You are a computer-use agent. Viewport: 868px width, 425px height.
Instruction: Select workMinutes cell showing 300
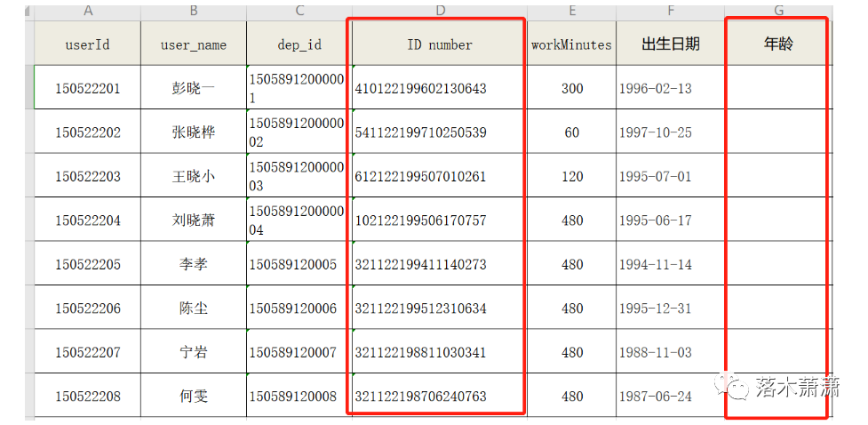click(x=572, y=87)
